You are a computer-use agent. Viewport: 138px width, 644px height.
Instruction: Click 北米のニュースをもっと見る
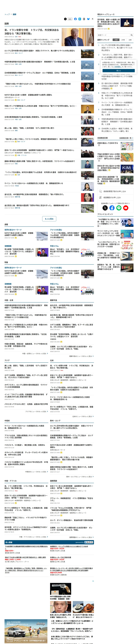[x=83, y=416]
